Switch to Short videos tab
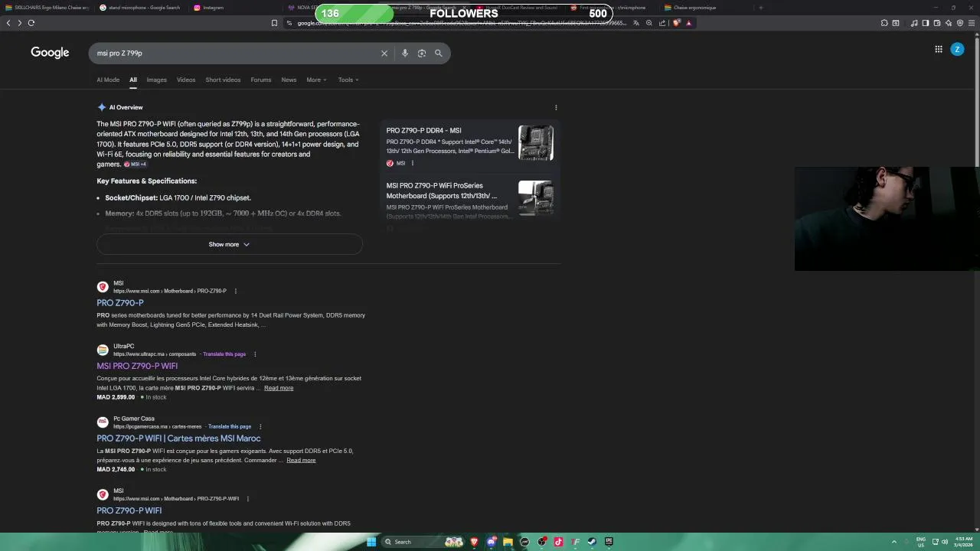The height and width of the screenshot is (551, 980). point(223,80)
